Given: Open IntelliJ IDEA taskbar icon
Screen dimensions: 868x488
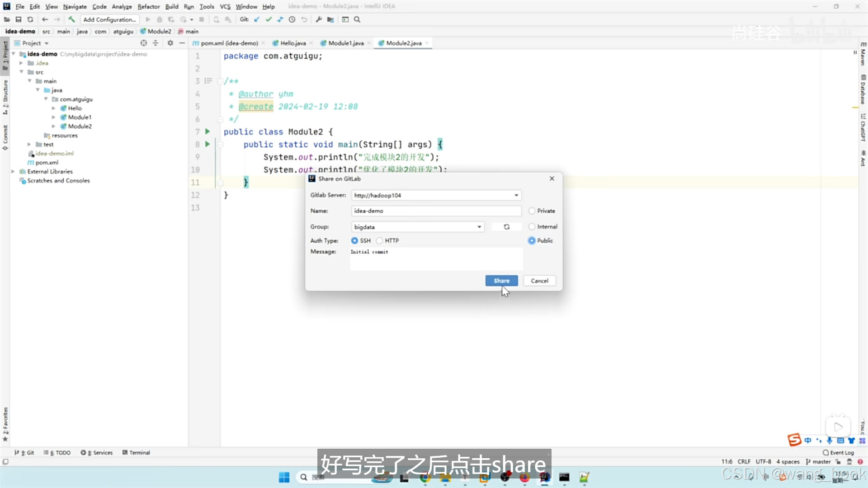Looking at the screenshot, I should click(544, 477).
